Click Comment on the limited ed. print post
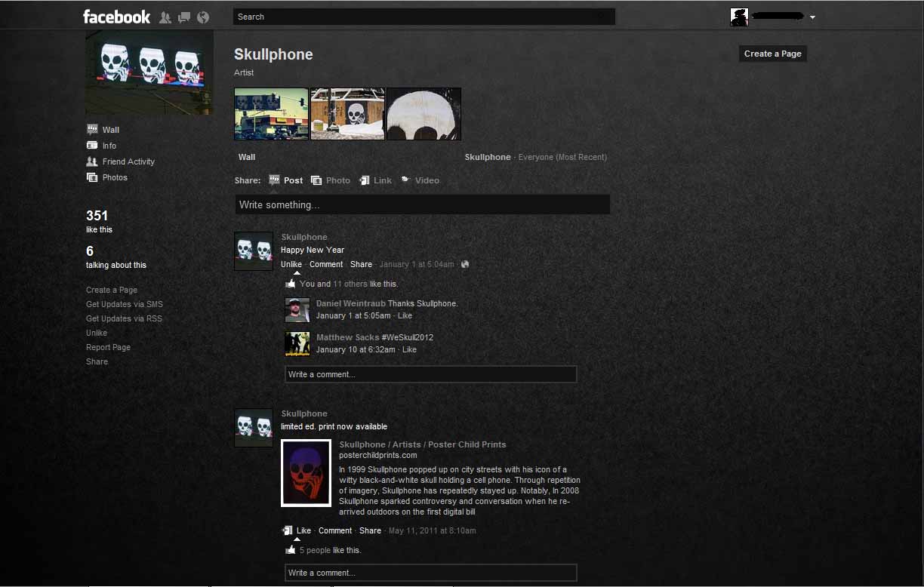924x587 pixels. point(335,530)
